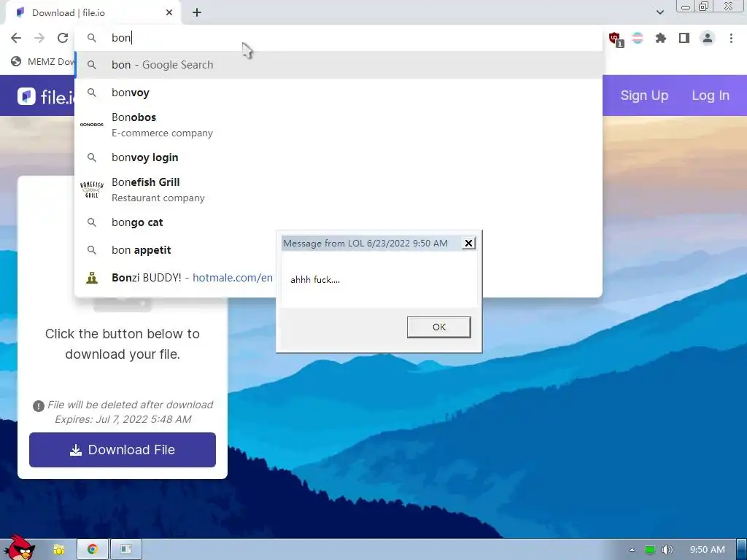Choose the bon appetit suggestion

(338, 250)
